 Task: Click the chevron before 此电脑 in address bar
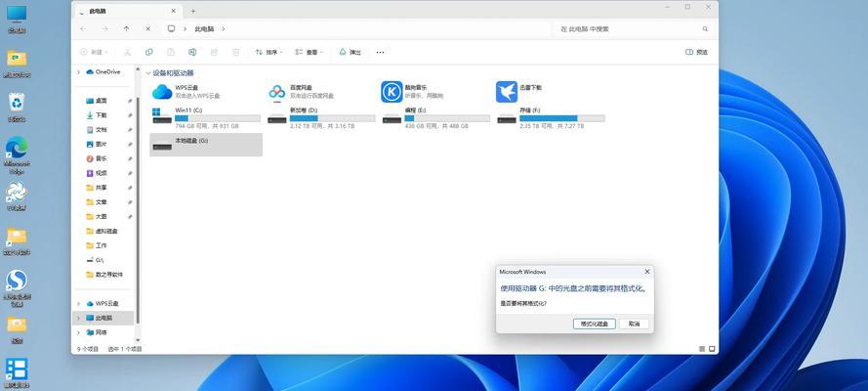[185, 28]
